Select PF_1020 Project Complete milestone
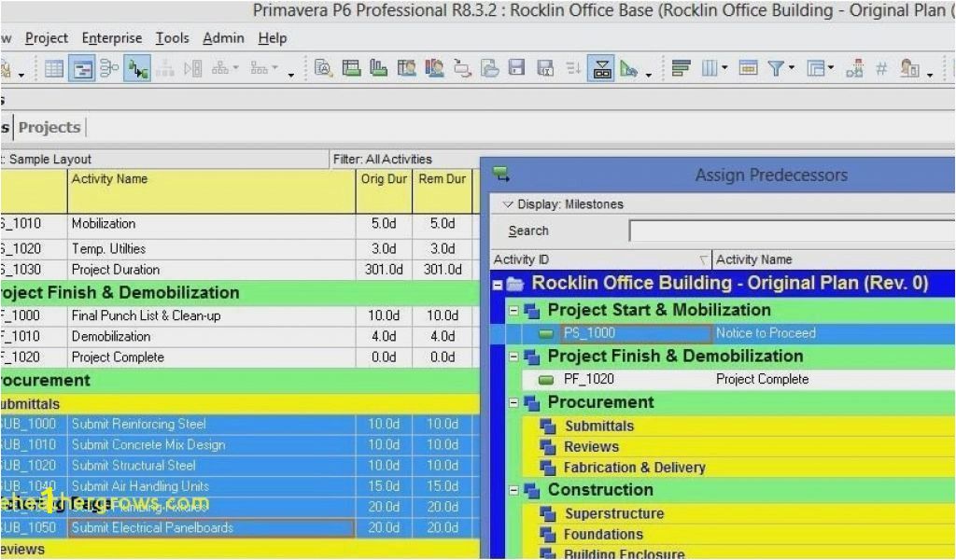This screenshot has width=956, height=560. pyautogui.click(x=738, y=379)
